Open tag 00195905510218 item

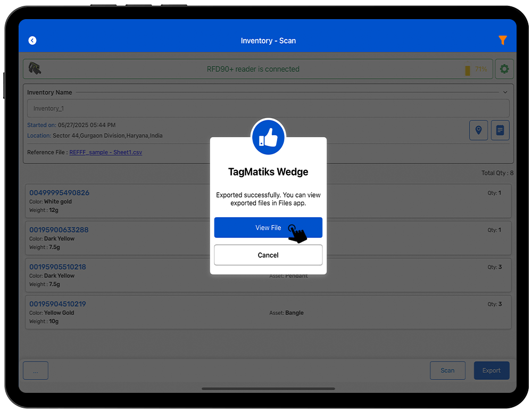pyautogui.click(x=57, y=267)
